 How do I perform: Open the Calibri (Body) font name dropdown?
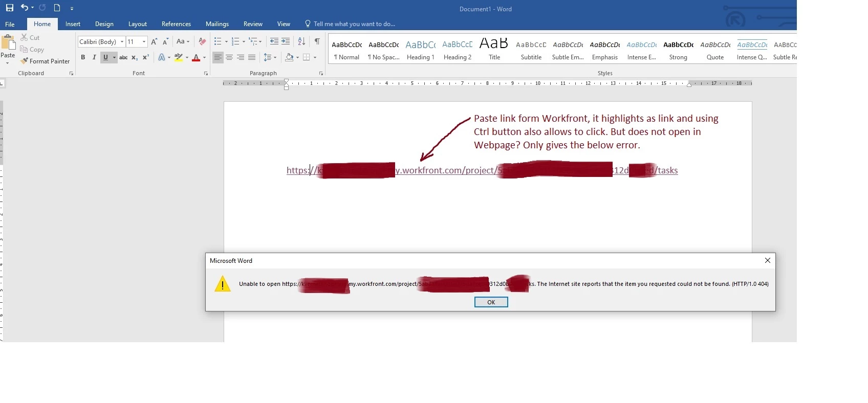pyautogui.click(x=122, y=42)
